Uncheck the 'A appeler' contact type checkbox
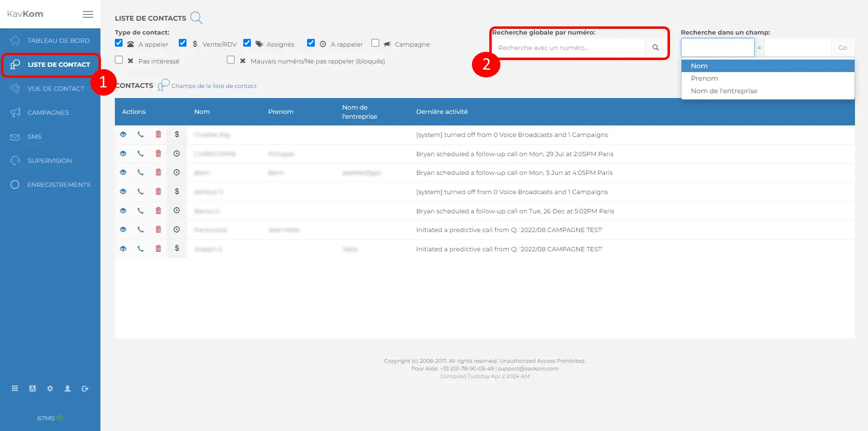This screenshot has height=431, width=868. pos(119,43)
